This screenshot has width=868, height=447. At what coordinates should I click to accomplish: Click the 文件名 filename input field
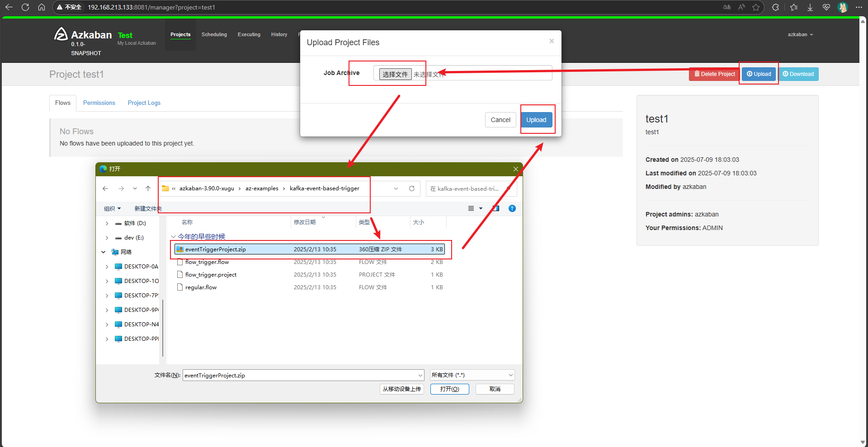pos(300,375)
